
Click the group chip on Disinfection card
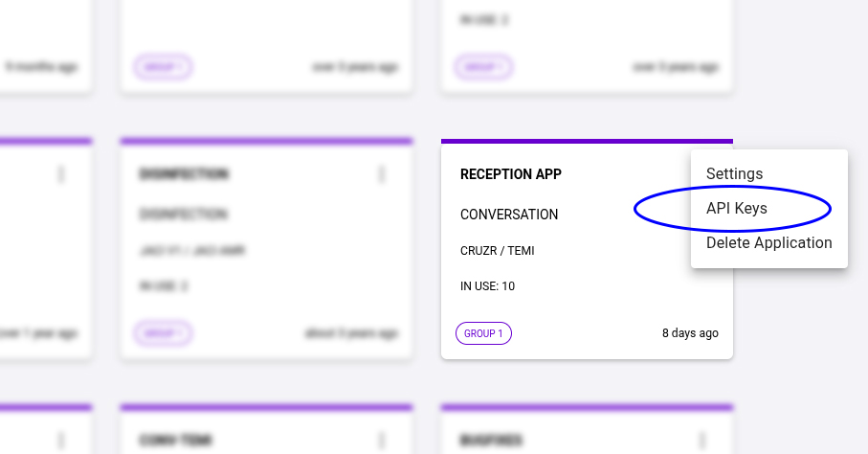click(164, 333)
